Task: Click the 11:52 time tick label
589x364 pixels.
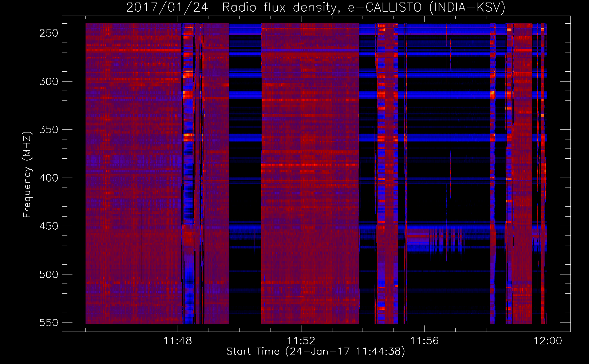Action: [301, 341]
